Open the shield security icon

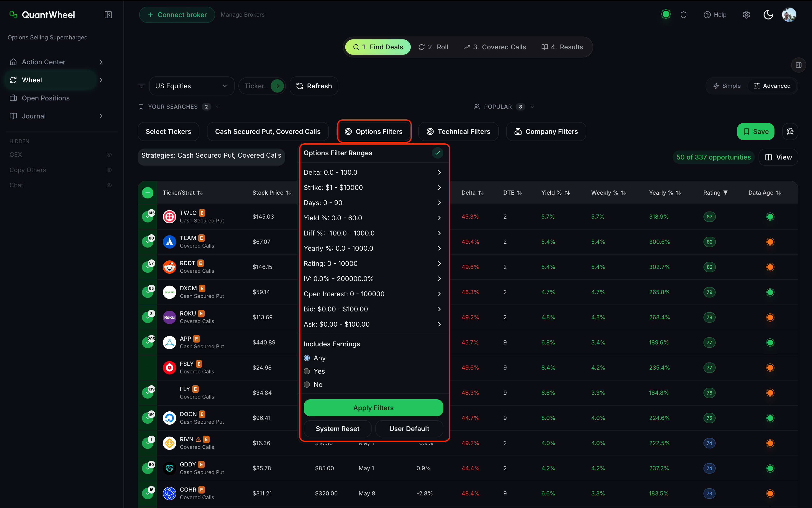683,15
